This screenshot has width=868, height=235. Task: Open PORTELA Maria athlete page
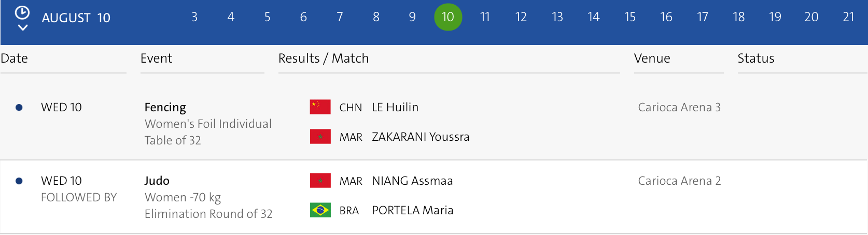(x=412, y=210)
